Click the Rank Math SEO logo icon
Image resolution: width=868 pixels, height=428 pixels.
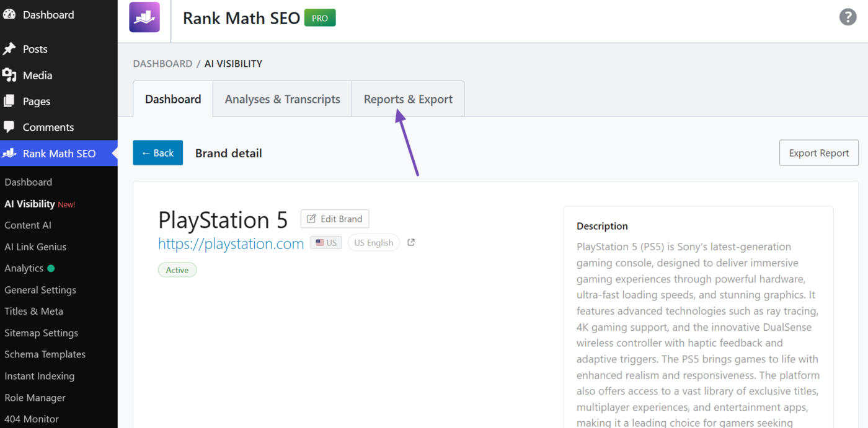click(144, 17)
